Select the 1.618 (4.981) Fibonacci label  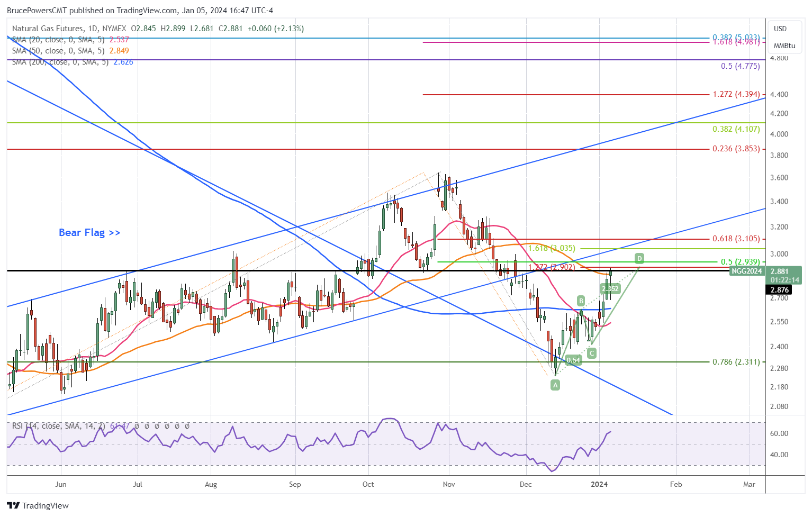(736, 42)
